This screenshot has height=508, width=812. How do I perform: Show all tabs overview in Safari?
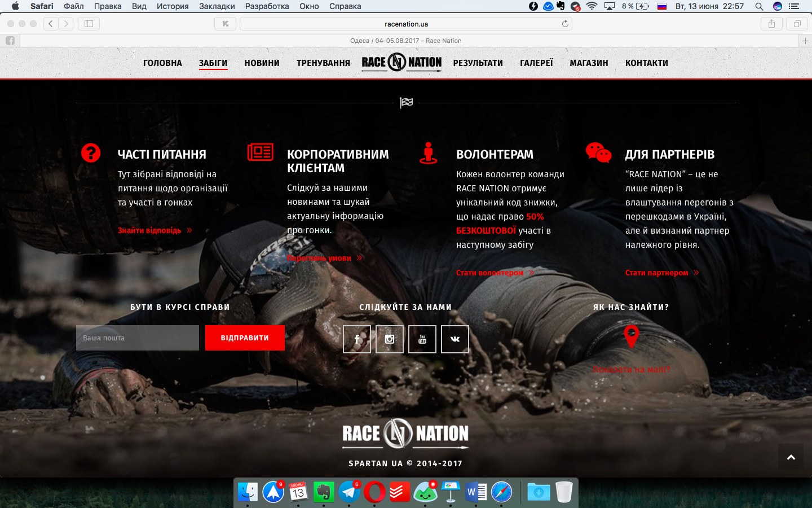[x=797, y=24]
